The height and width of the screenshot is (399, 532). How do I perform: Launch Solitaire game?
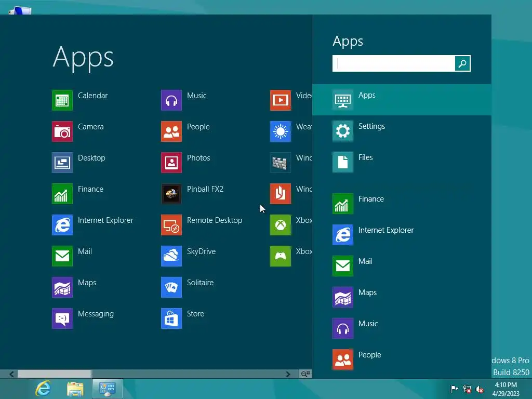(x=187, y=287)
